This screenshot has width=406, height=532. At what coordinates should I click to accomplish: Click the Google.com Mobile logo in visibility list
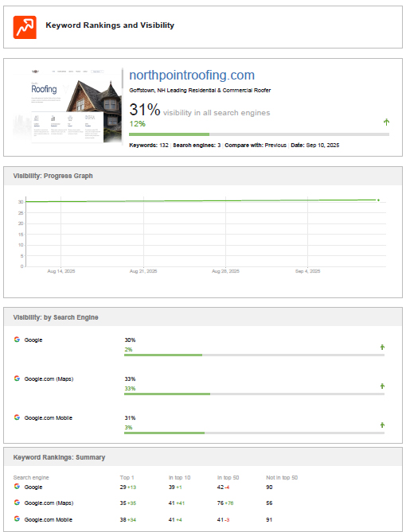(17, 417)
